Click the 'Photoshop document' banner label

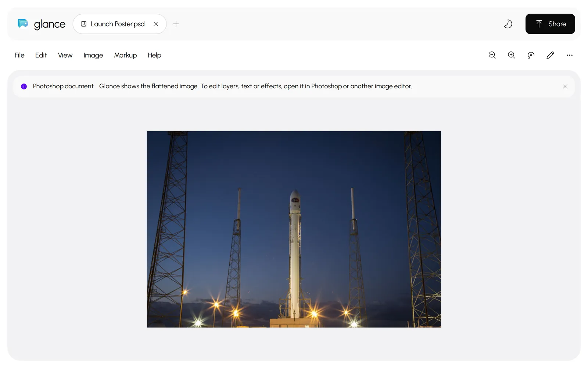click(x=63, y=86)
